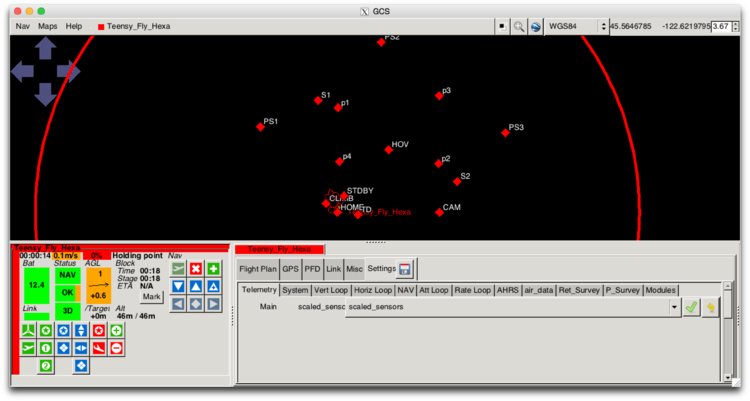Screen dimensions: 750x401
Task: Pan the map up with the up arrow
Action: pos(45,49)
